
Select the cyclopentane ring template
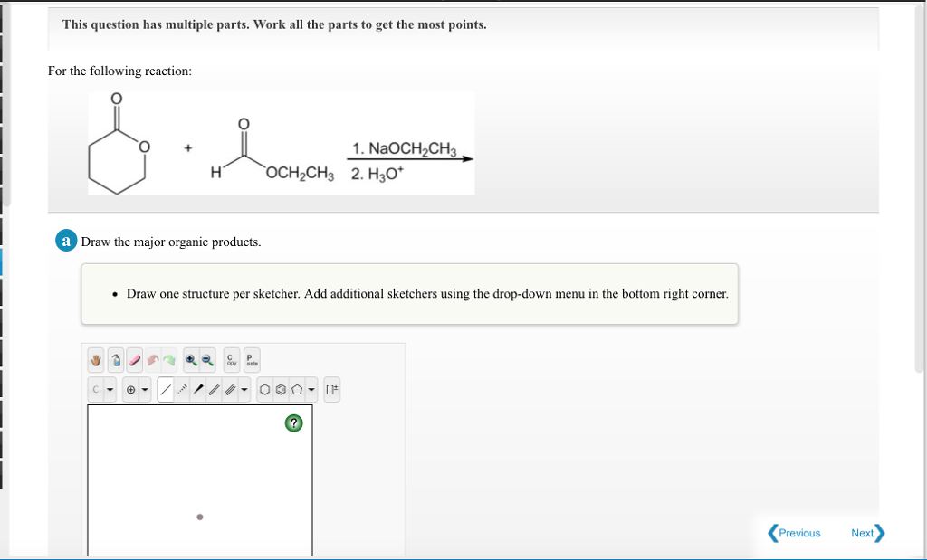point(294,389)
